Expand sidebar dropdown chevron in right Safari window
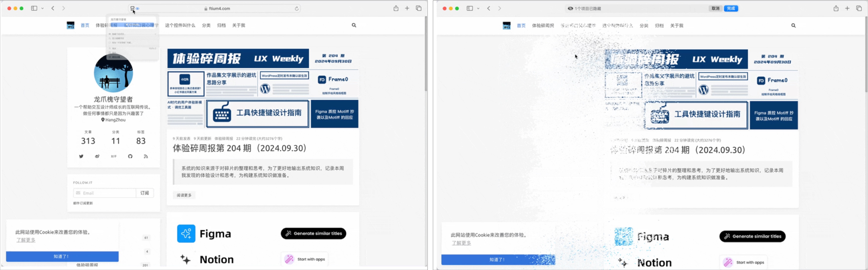Image resolution: width=868 pixels, height=270 pixels. (478, 8)
